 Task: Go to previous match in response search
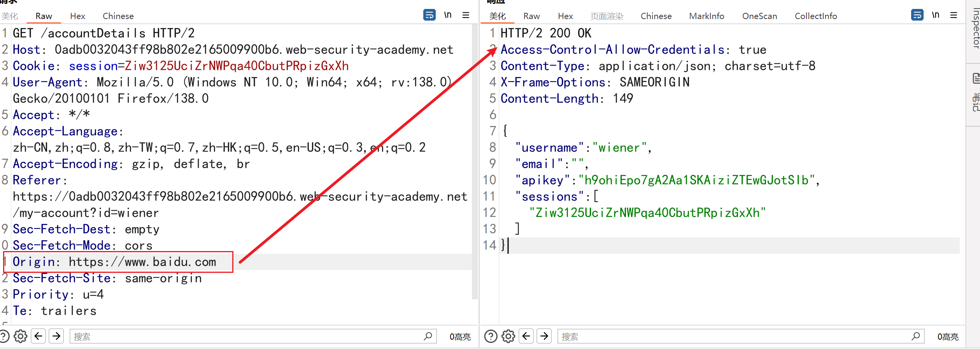pos(526,336)
